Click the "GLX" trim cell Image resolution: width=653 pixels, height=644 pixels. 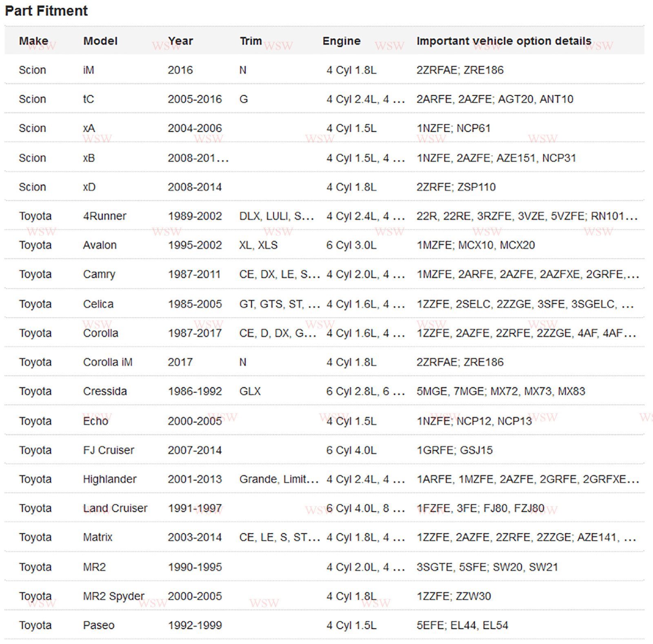250,391
